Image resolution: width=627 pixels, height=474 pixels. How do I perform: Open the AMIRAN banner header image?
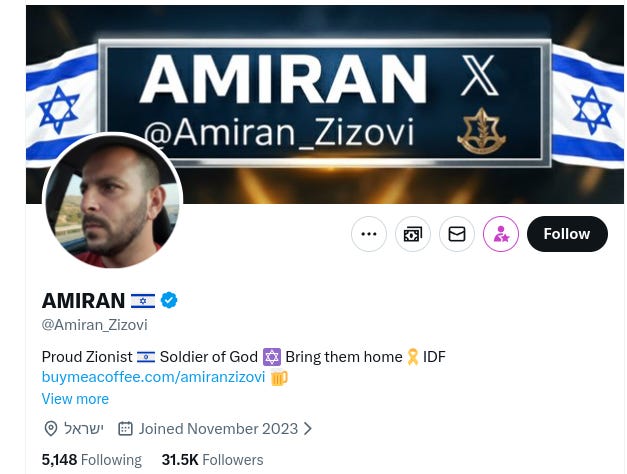coord(325,104)
